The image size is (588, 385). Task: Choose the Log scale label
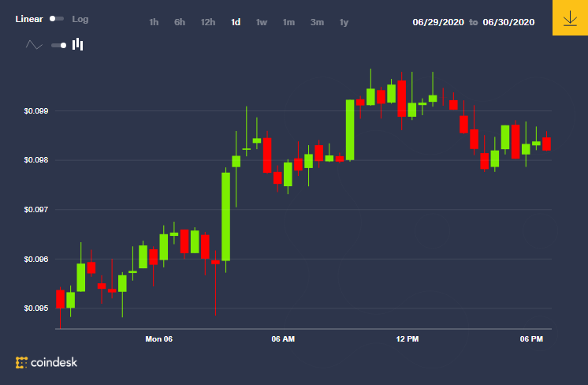80,19
